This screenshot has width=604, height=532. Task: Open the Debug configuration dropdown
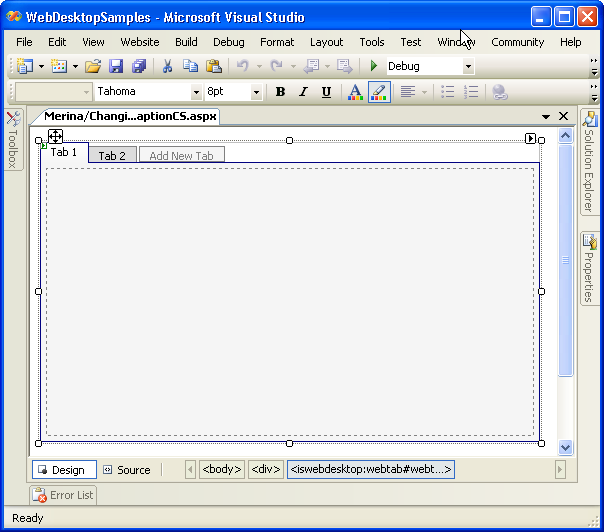coord(468,67)
